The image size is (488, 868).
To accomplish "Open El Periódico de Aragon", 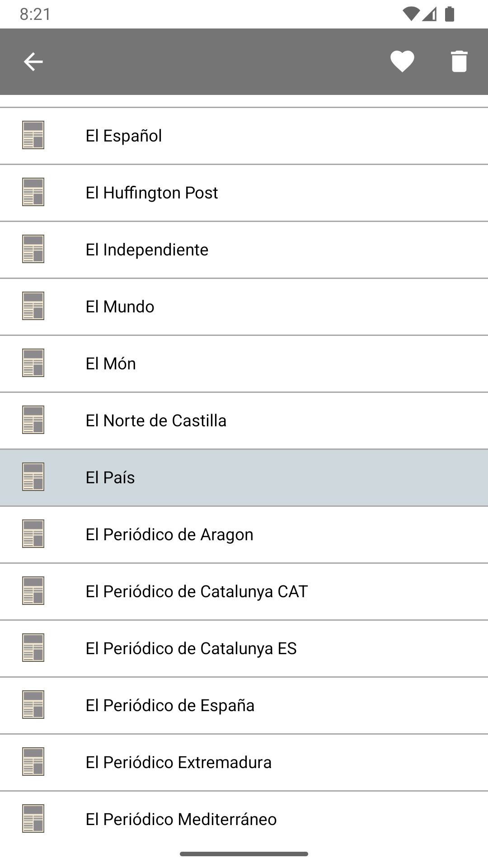I will click(x=169, y=534).
